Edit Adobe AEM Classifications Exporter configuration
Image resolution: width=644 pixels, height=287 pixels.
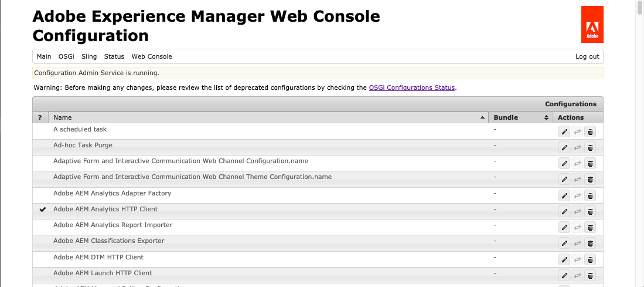click(564, 243)
